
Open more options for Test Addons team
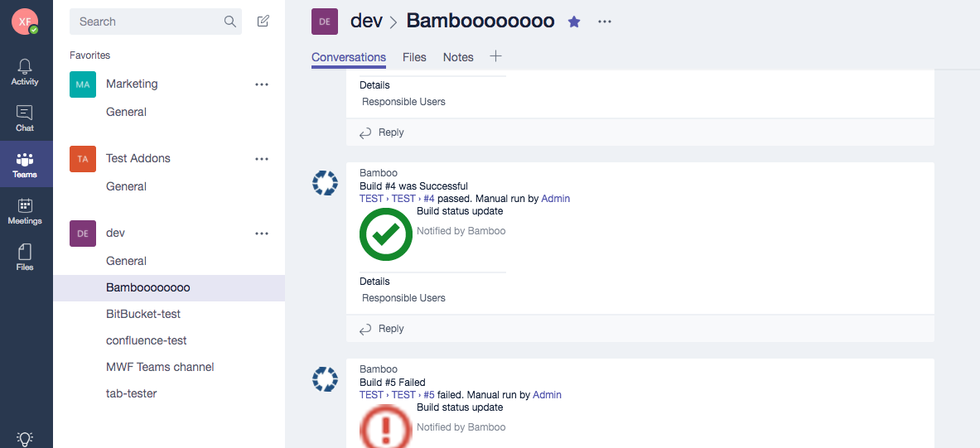click(x=262, y=159)
